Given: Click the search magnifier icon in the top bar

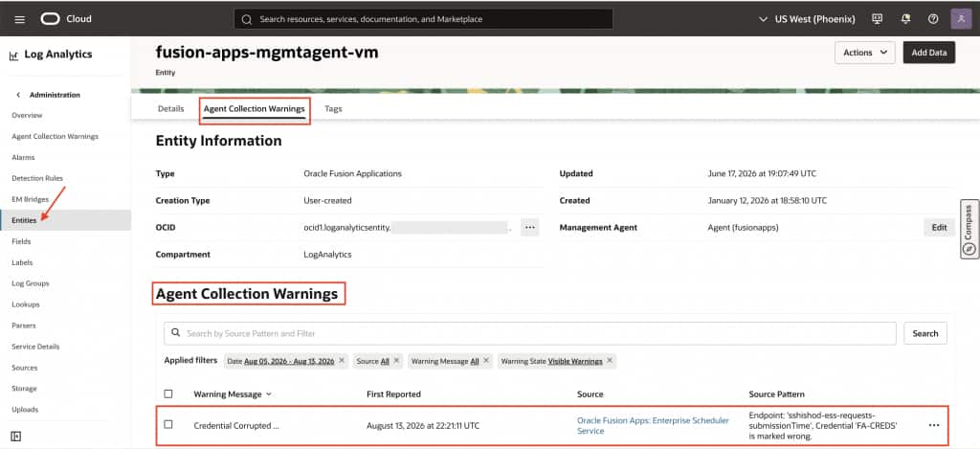Looking at the screenshot, I should (247, 19).
